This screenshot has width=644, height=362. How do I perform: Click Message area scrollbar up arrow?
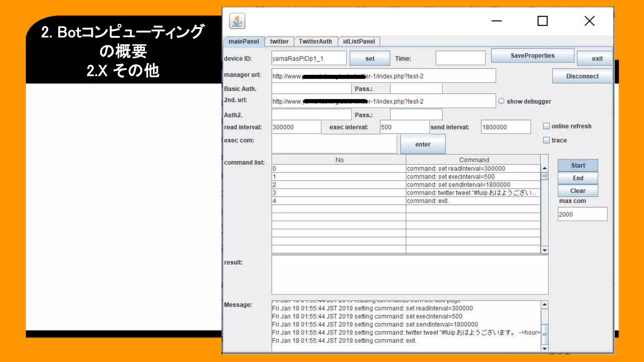click(x=545, y=305)
